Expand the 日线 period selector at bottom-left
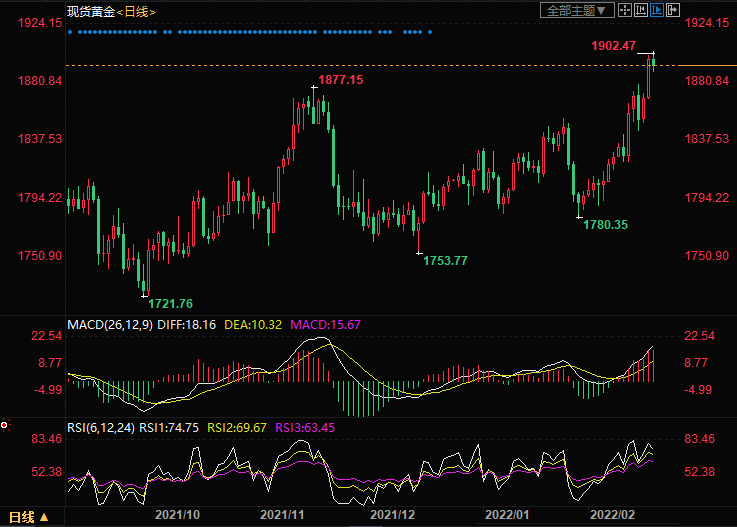Viewport: 737px width, 527px height. coord(28,517)
